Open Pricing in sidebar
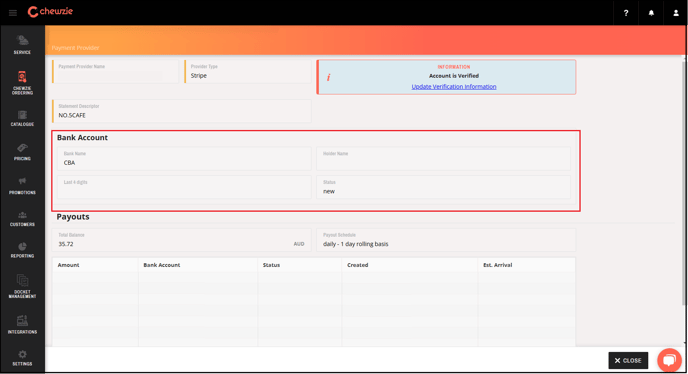Image resolution: width=688 pixels, height=374 pixels. (x=22, y=152)
